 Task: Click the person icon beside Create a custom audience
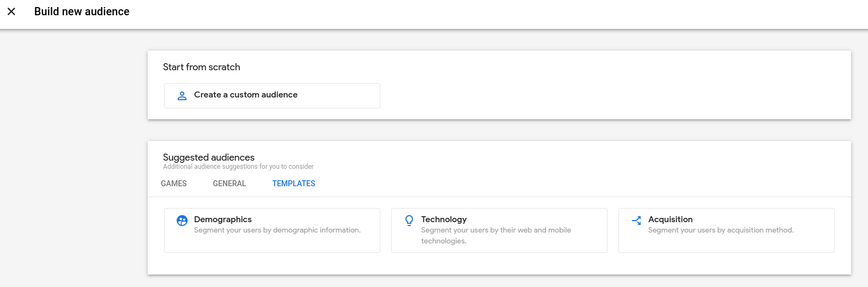click(182, 95)
